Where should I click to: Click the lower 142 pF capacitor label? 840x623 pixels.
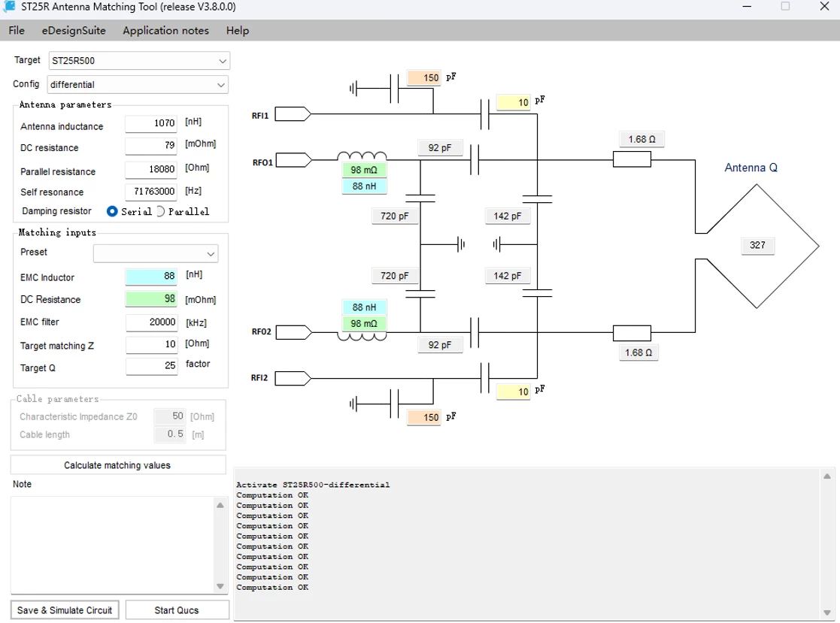click(508, 276)
